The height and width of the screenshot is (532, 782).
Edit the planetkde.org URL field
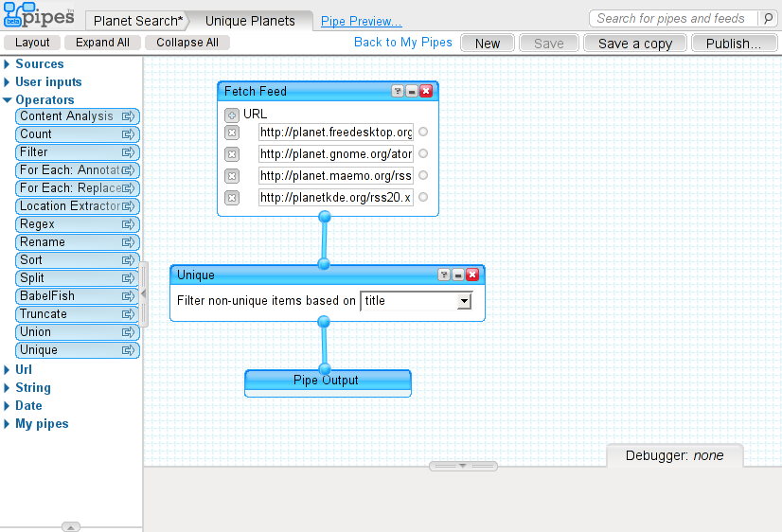coord(336,198)
